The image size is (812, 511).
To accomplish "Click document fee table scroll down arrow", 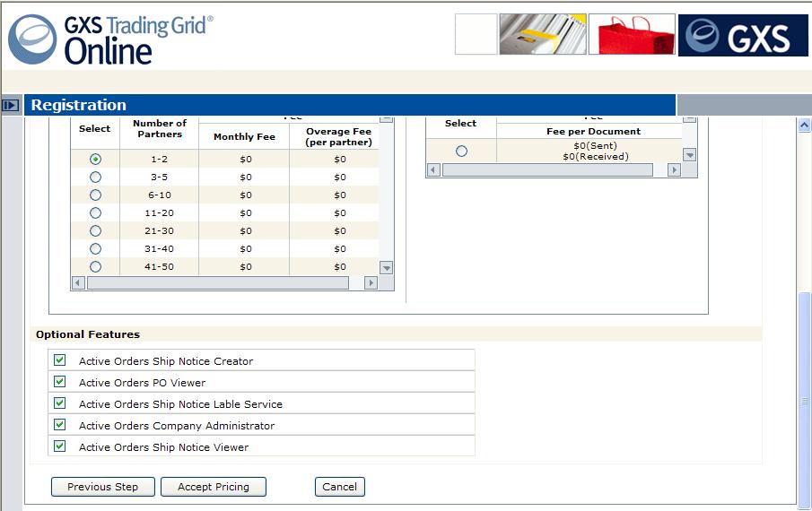I will [689, 154].
